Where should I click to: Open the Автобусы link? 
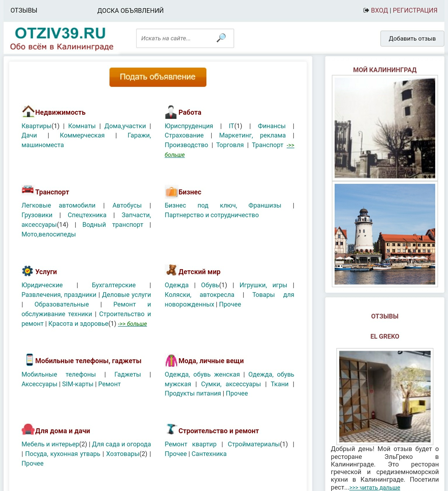click(x=127, y=205)
